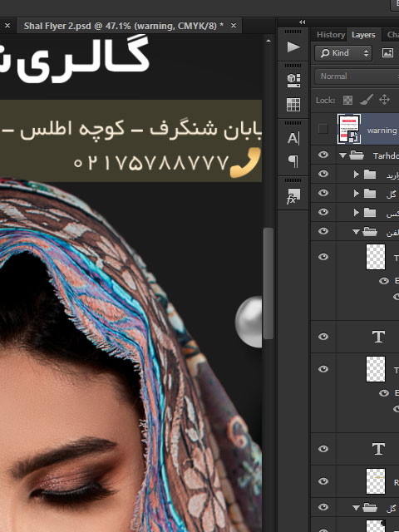
Task: Collapse the 'لفن' group
Action: [356, 232]
